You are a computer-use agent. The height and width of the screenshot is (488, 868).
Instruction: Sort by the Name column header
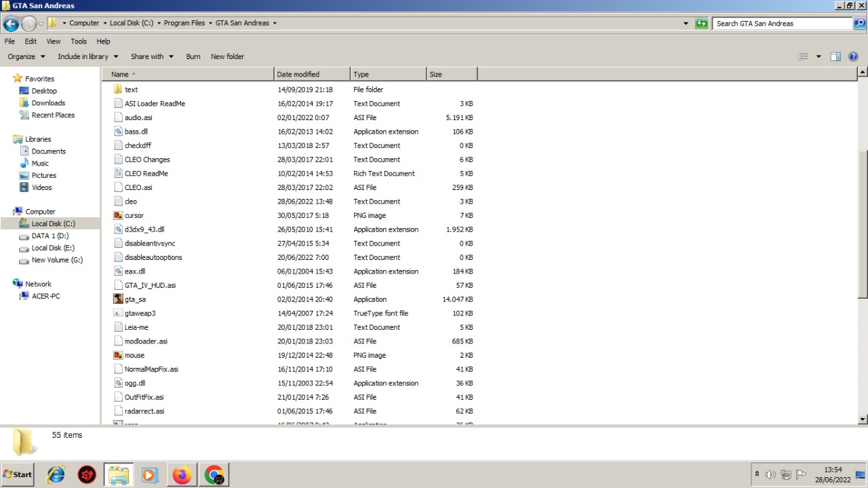(189, 74)
